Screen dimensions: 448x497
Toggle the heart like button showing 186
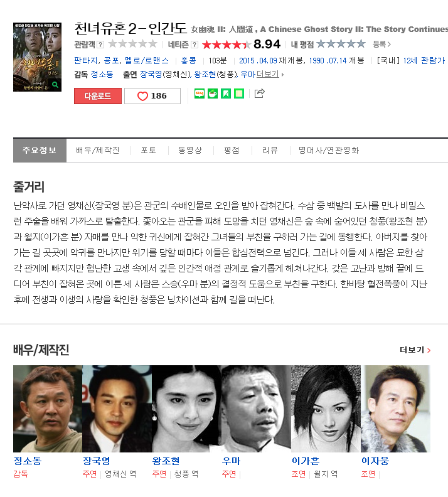tap(152, 96)
